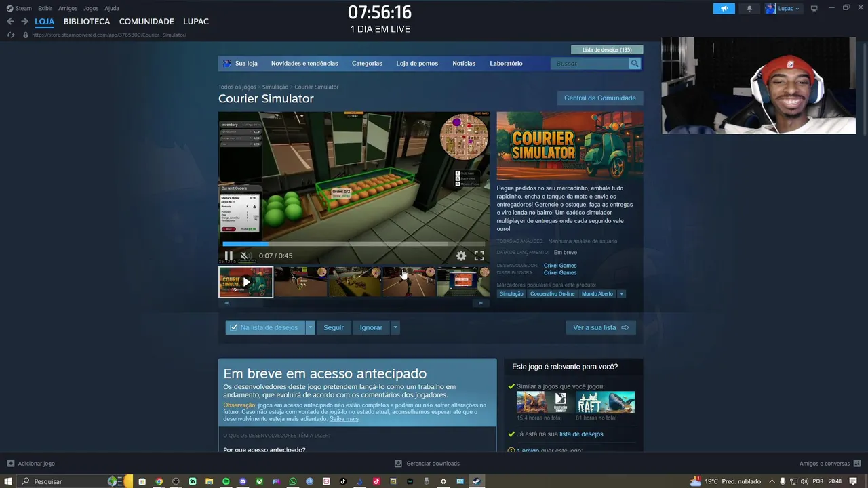Open the Jogos menu

[91, 8]
